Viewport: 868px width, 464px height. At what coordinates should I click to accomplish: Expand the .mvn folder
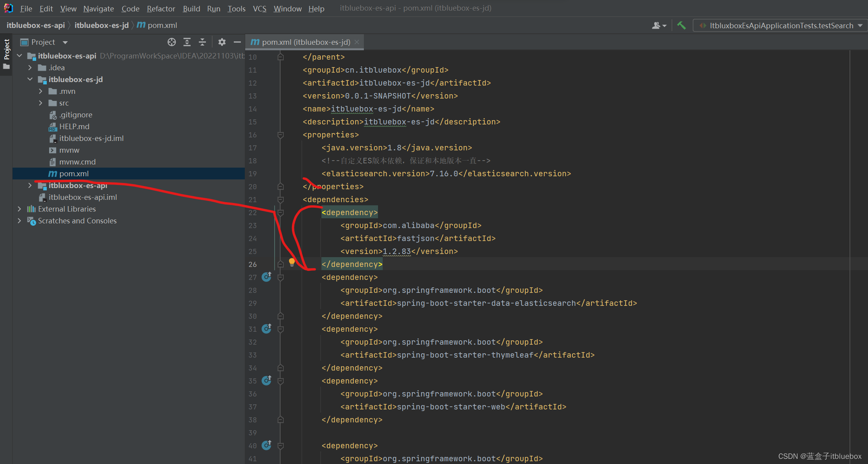40,91
